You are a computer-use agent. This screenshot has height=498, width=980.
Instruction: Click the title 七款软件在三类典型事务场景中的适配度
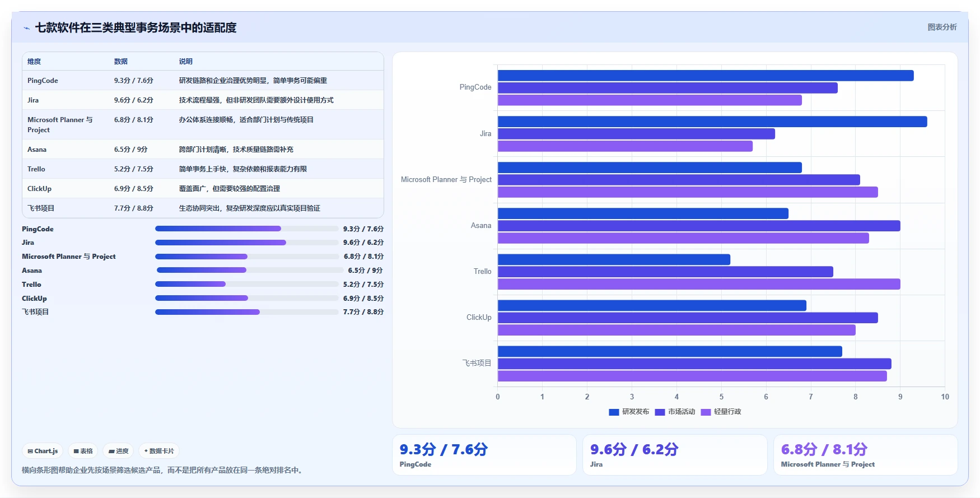[136, 27]
